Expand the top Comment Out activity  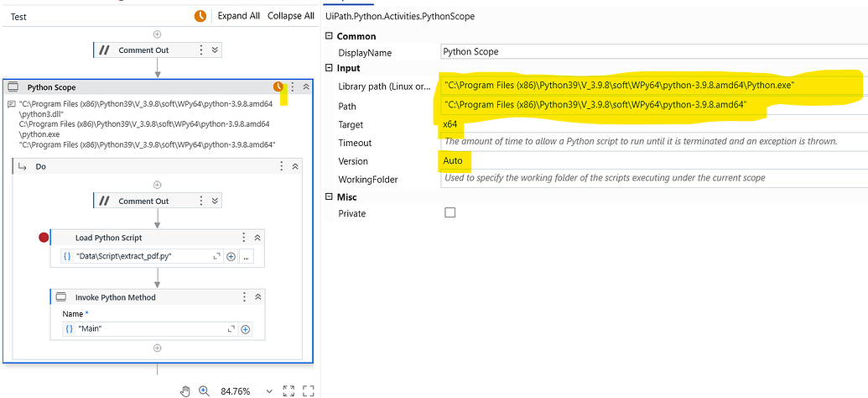click(216, 50)
